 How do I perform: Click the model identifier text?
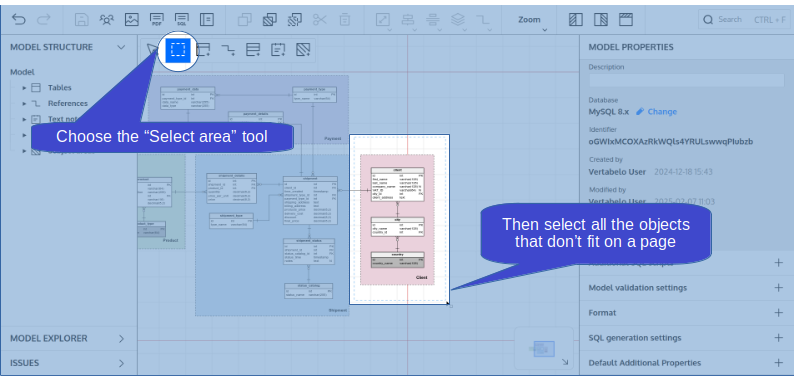(670, 142)
